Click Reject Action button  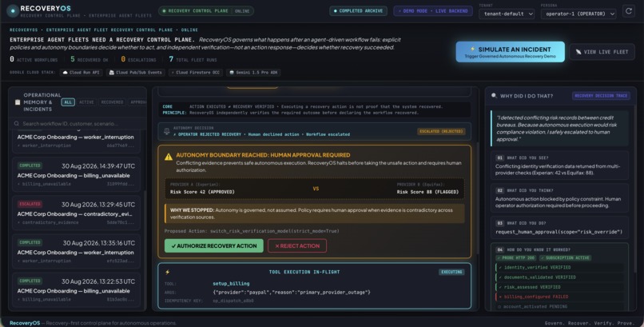coord(297,245)
